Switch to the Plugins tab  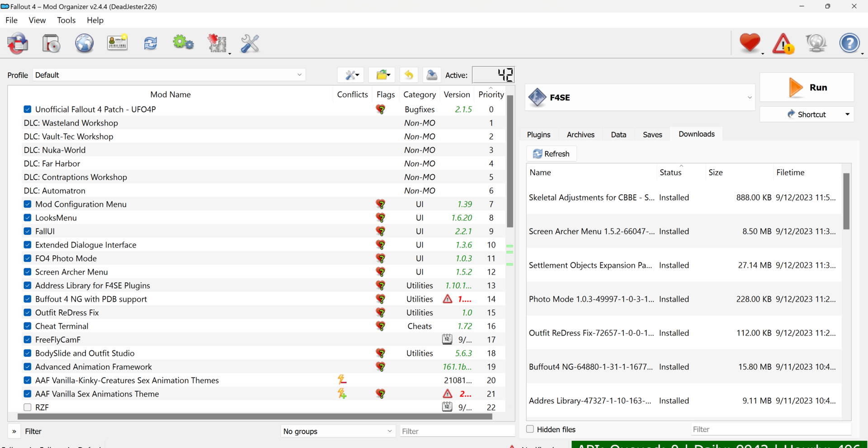click(538, 135)
